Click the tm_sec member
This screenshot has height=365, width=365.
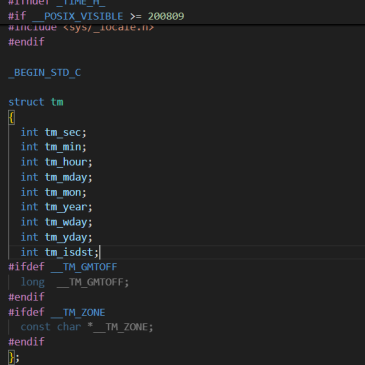pyautogui.click(x=63, y=133)
